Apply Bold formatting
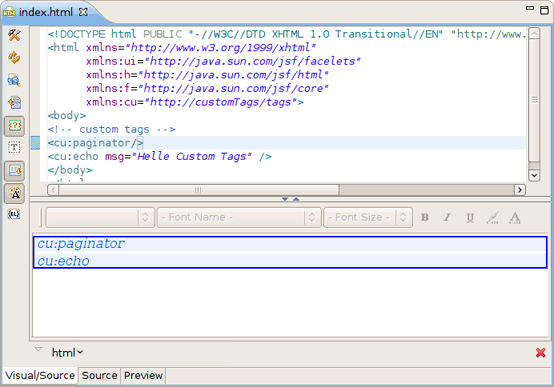 click(x=425, y=217)
